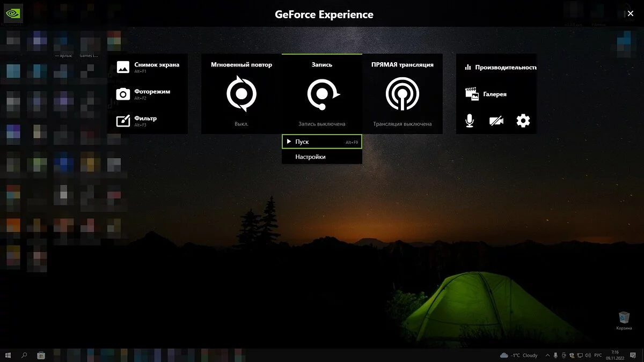The width and height of the screenshot is (644, 362).
Task: Click the Фильтр label
Action: [145, 118]
